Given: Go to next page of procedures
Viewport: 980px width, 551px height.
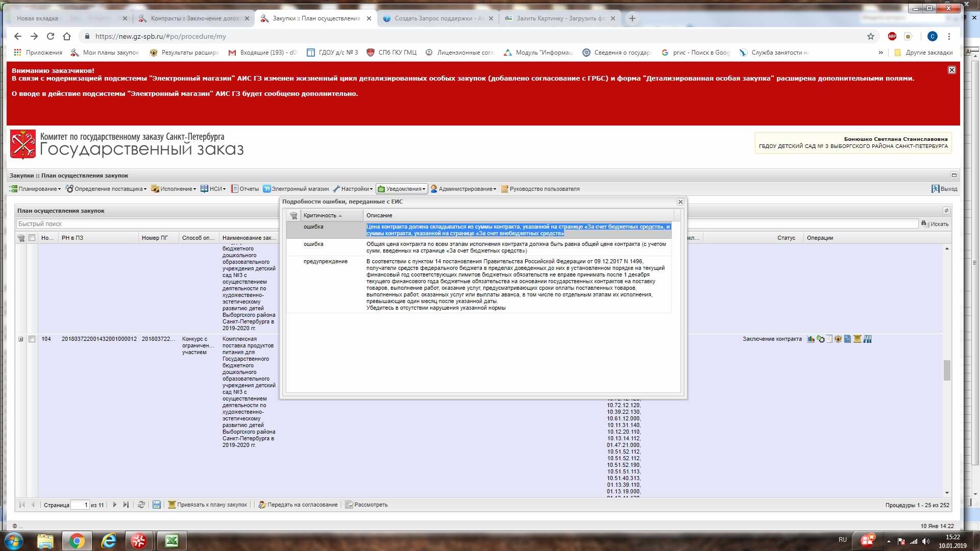Looking at the screenshot, I should coord(114,505).
